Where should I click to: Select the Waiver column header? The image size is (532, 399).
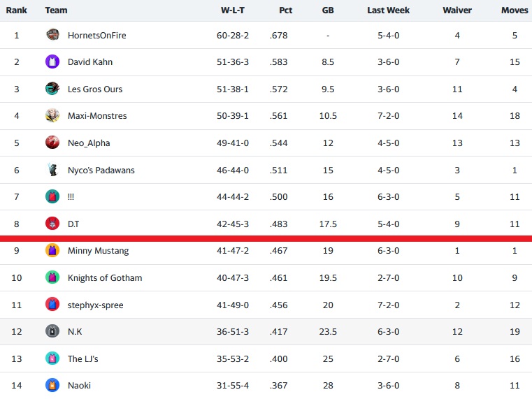pos(457,10)
